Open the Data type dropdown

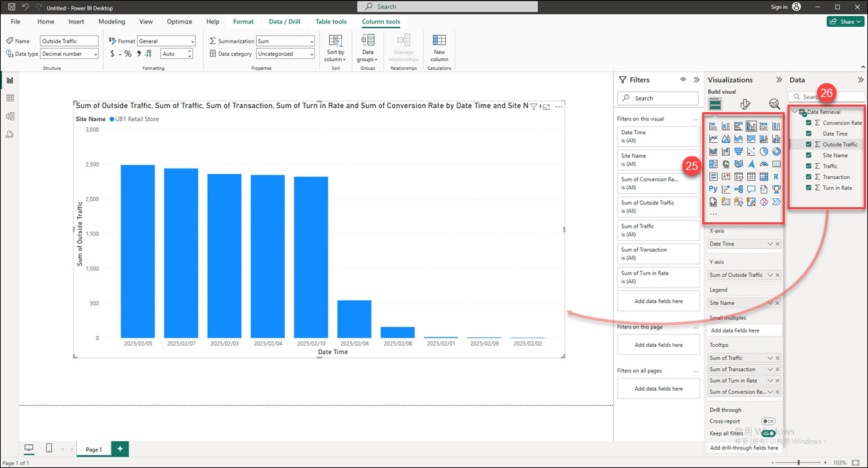(69, 54)
